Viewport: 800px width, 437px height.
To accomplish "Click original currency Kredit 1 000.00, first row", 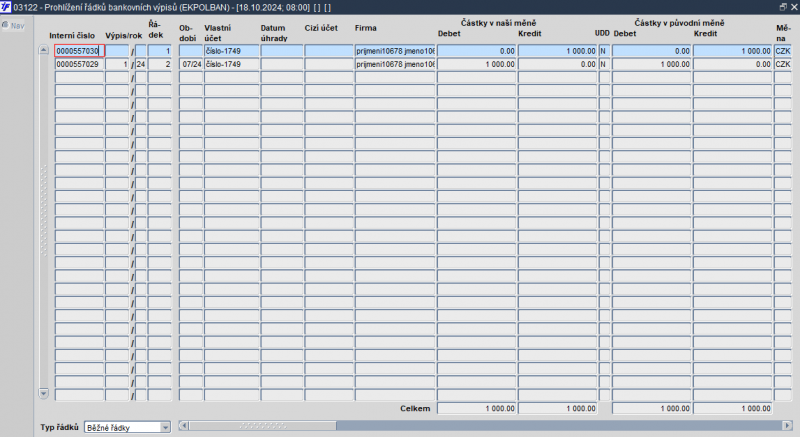I will (733, 51).
